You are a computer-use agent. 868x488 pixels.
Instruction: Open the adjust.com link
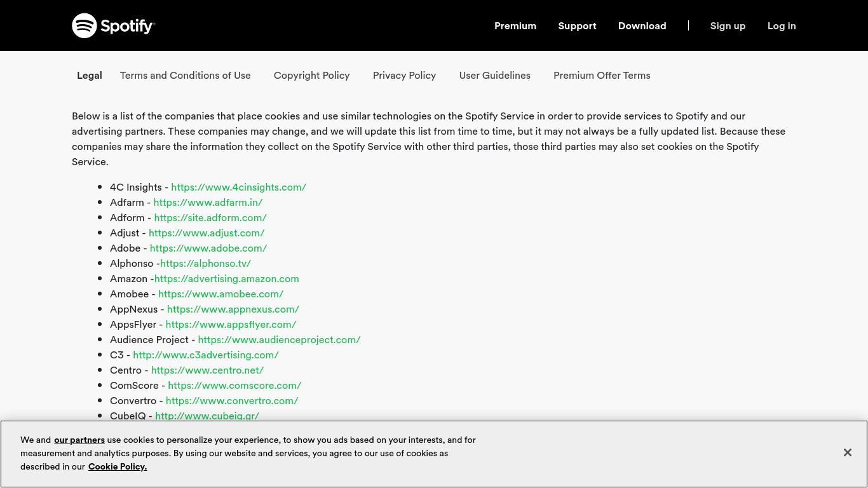tap(207, 233)
